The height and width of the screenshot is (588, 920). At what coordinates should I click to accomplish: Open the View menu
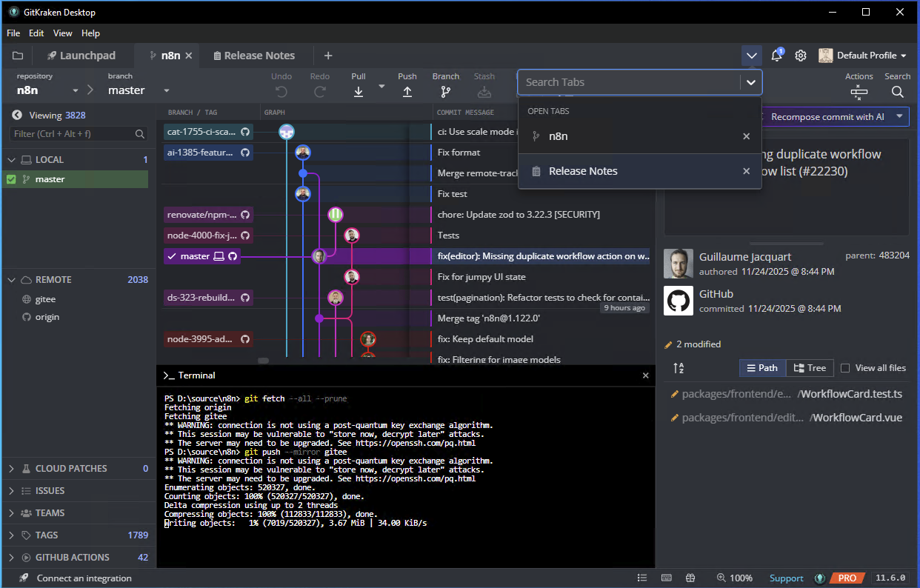63,33
